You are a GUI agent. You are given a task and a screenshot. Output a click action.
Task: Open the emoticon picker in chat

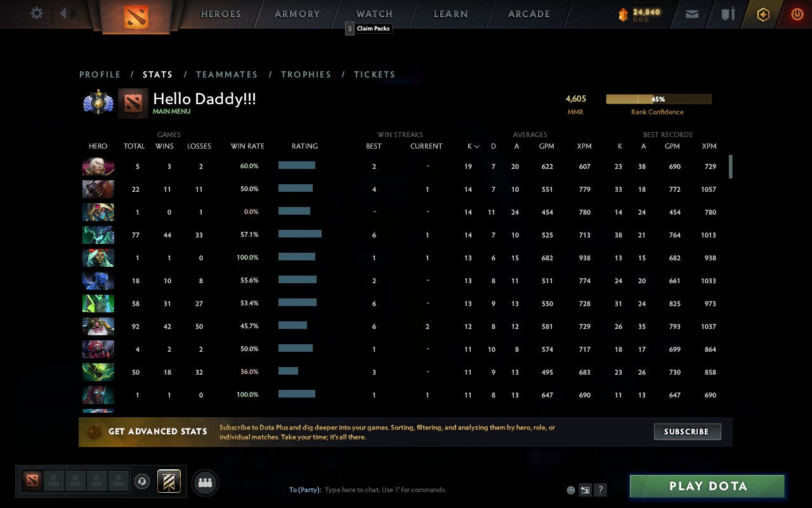tap(570, 490)
